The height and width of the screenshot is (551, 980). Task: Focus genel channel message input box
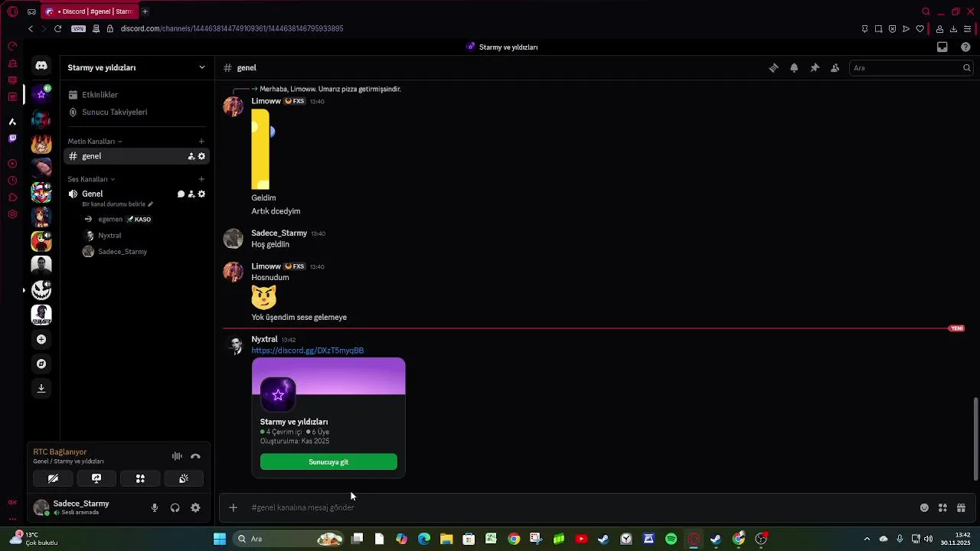pos(582,507)
